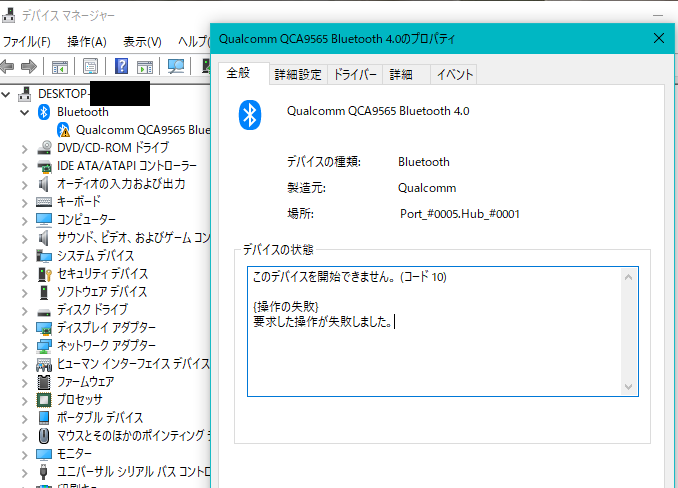Viewport: 678px width, 488px height.
Task: Click the Port_#0005.Hub_#0001 location text
Action: click(459, 214)
